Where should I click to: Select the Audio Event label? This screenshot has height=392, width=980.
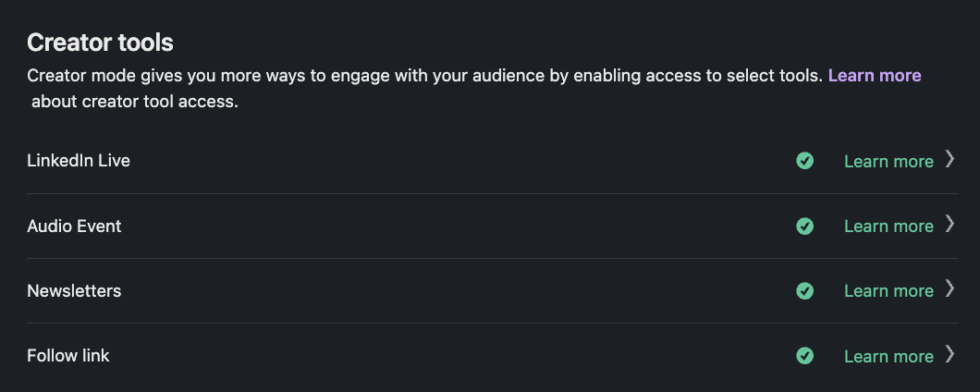[x=74, y=226]
